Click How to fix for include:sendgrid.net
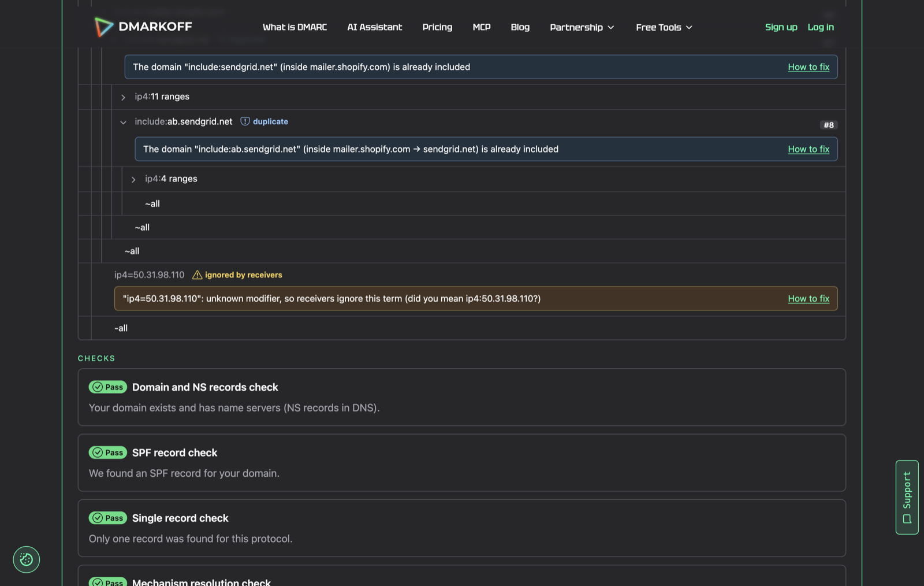 tap(808, 67)
